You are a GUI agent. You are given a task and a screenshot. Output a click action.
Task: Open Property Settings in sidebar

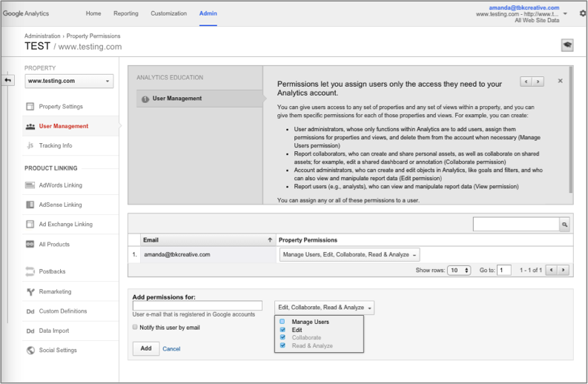(x=61, y=107)
